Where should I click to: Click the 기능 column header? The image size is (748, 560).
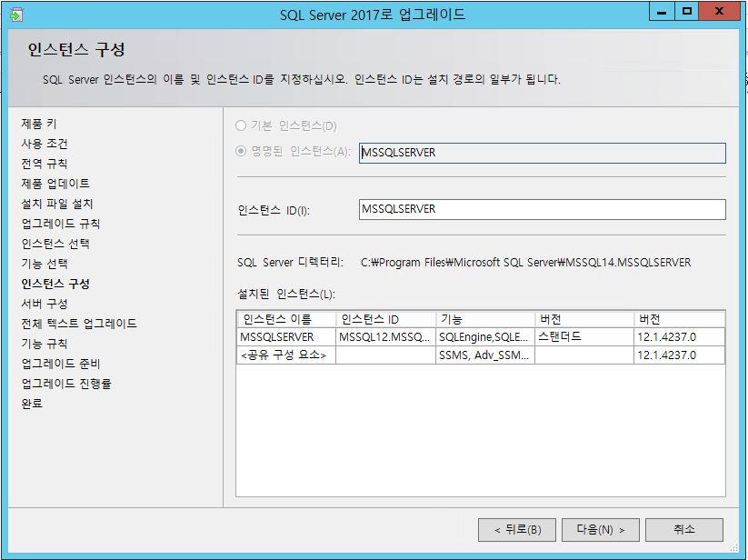[x=485, y=319]
